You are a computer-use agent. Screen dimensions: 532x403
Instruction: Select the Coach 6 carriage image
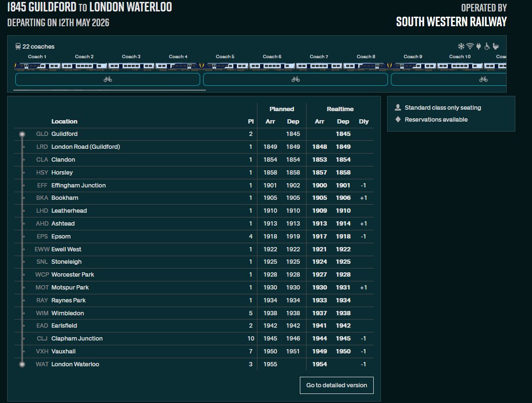point(272,66)
